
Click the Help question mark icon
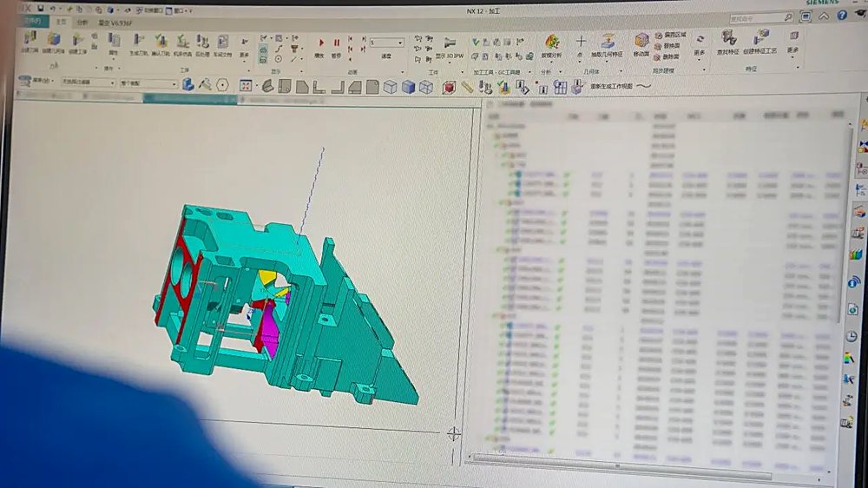click(x=842, y=16)
